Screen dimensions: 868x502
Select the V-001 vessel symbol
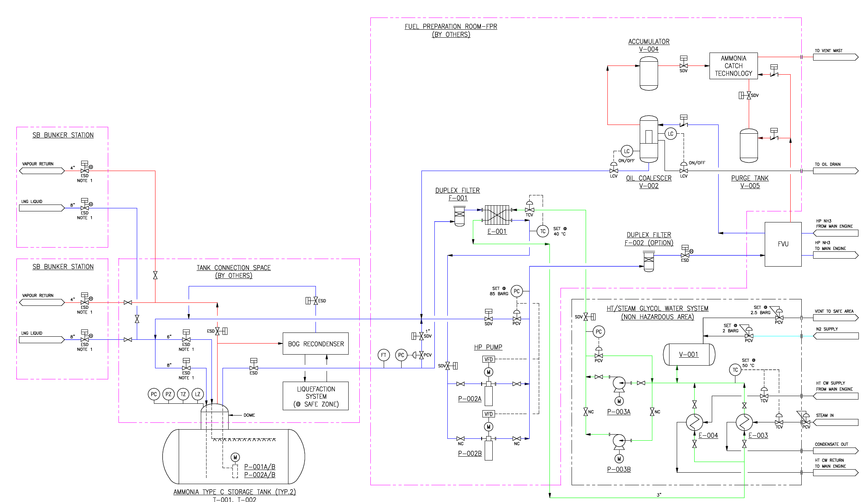pyautogui.click(x=689, y=355)
